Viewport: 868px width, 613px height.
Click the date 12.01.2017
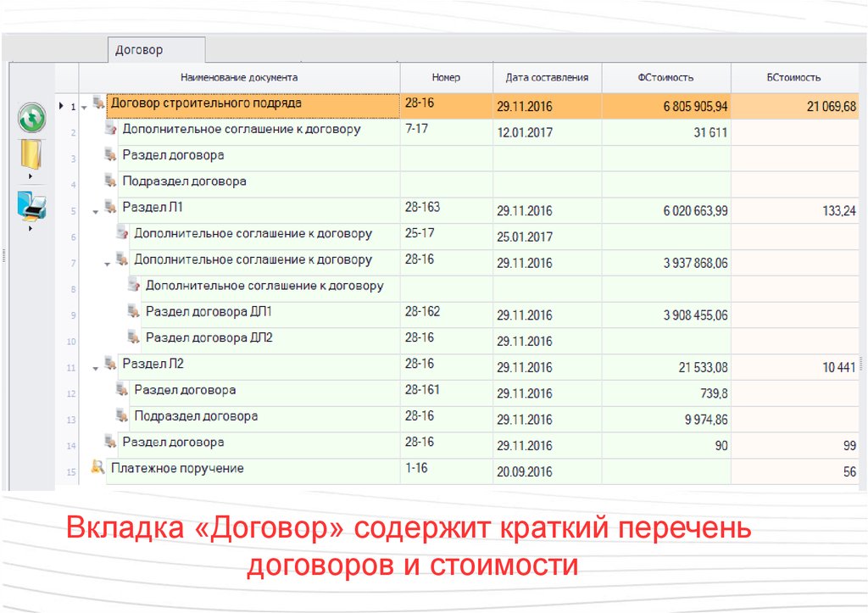click(524, 133)
